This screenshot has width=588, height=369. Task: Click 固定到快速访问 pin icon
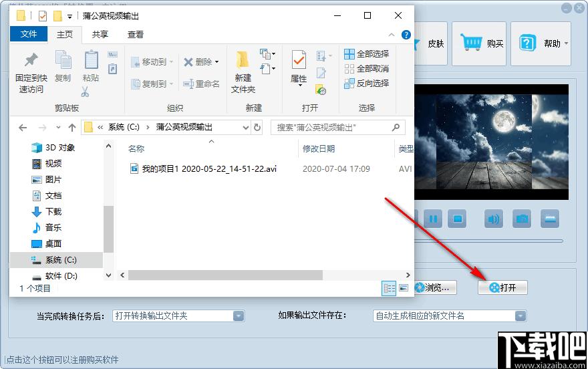pos(31,61)
